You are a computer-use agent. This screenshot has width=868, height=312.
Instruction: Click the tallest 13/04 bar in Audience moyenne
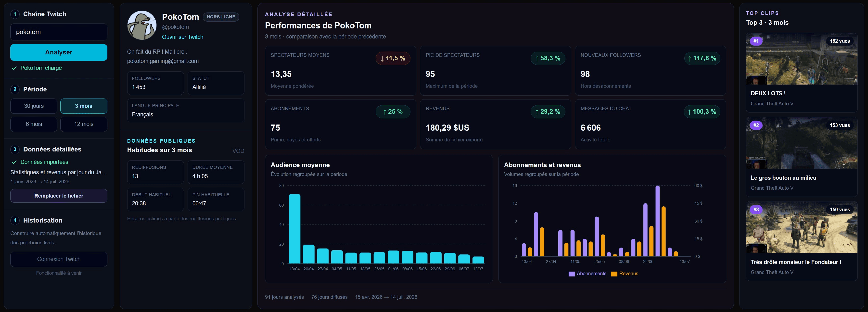tap(294, 229)
